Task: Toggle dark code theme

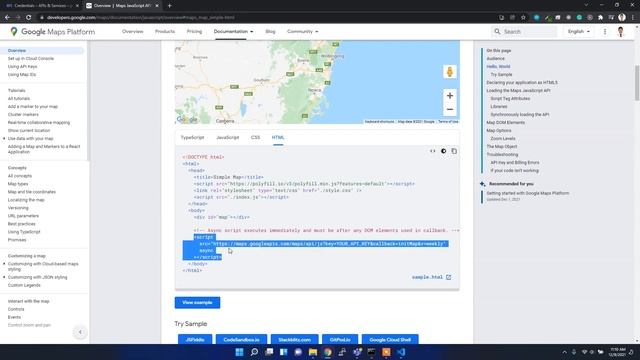Action: (443, 151)
